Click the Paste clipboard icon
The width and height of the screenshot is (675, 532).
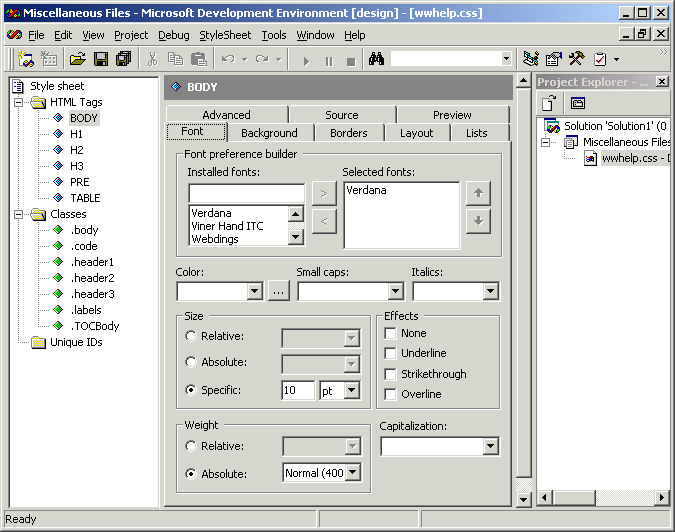pos(198,59)
